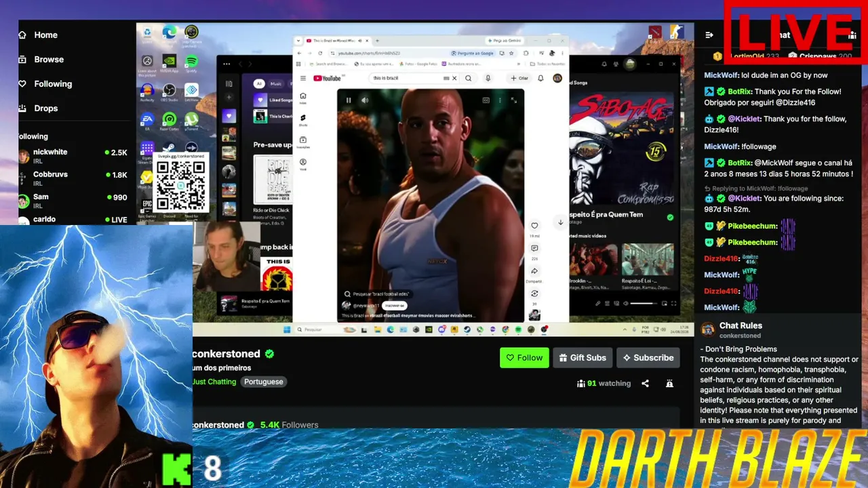
Task: Open the YouTube account avatar menu
Action: click(x=557, y=78)
